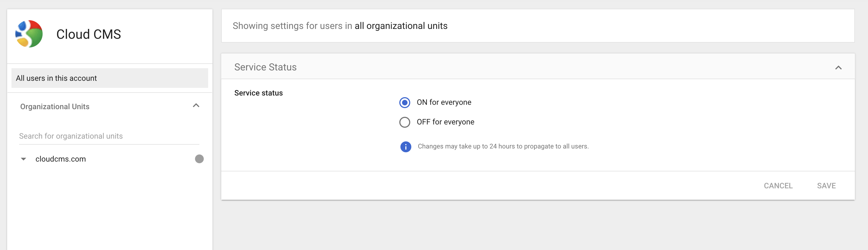Expand the cloudcms.com tree arrow
Image resolution: width=868 pixels, height=250 pixels.
click(23, 159)
